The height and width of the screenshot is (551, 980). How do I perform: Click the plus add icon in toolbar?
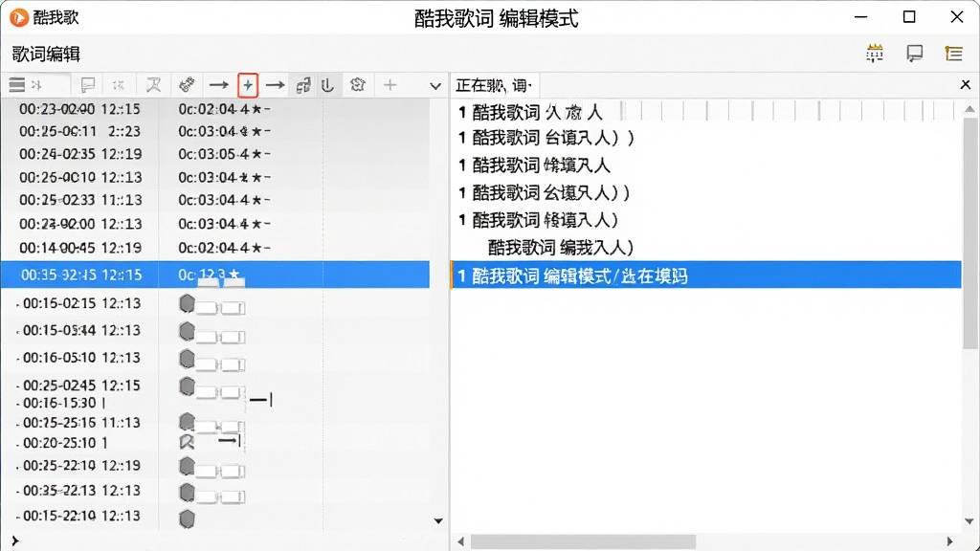click(390, 85)
